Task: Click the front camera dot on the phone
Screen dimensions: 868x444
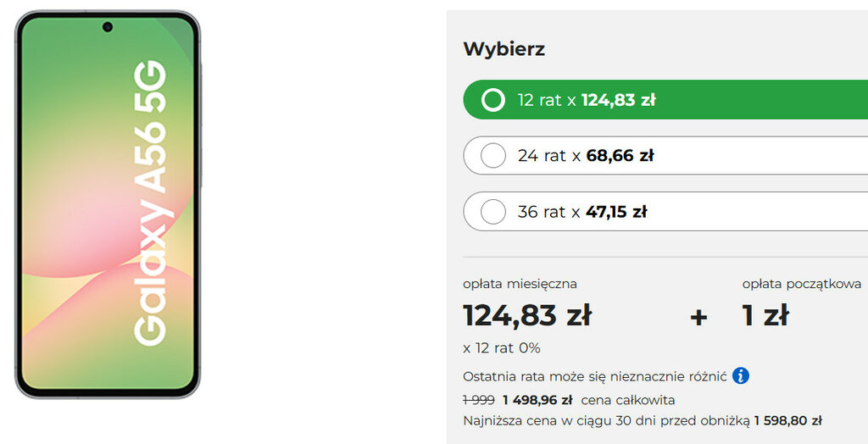Action: (x=108, y=27)
